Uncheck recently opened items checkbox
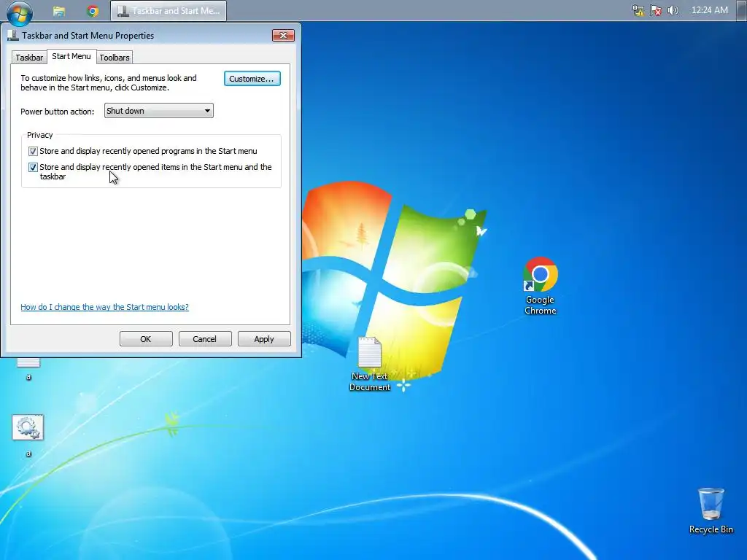747x560 pixels. 33,168
